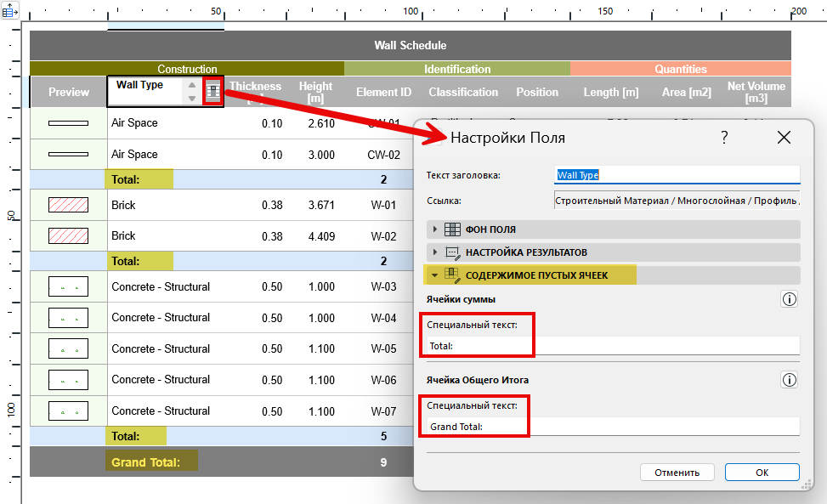This screenshot has height=504, width=827.
Task: Click Air Space in the 3.000 height row
Action: (x=134, y=155)
